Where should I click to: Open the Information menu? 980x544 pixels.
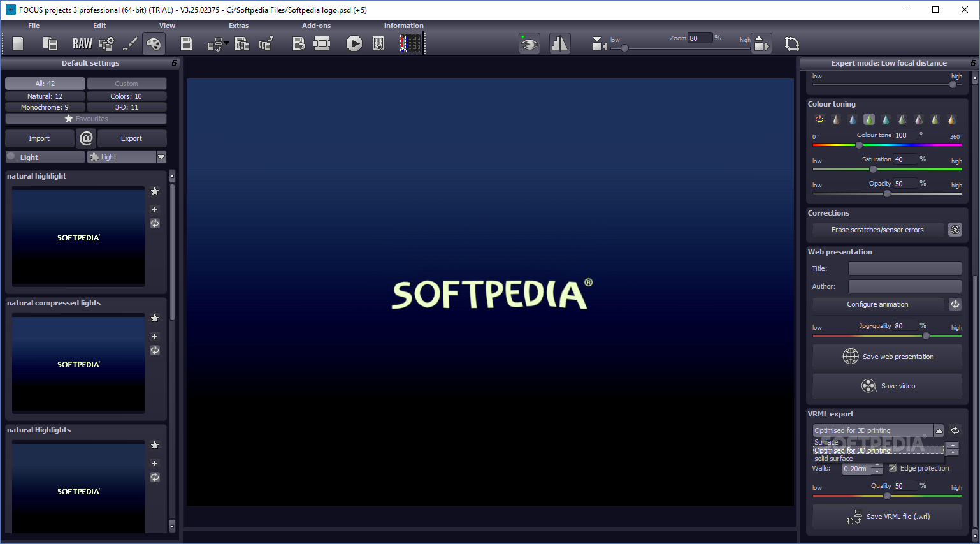pyautogui.click(x=404, y=26)
